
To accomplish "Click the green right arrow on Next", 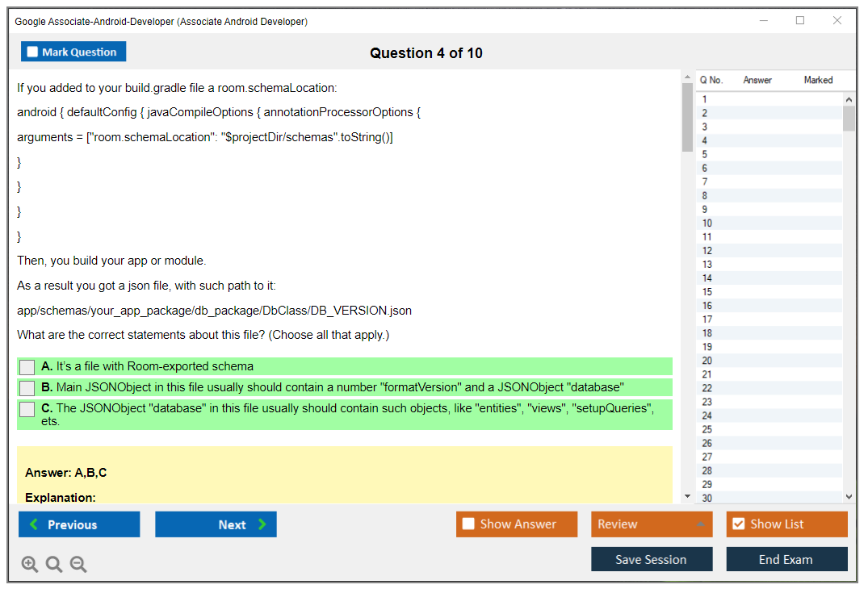I will pyautogui.click(x=262, y=524).
